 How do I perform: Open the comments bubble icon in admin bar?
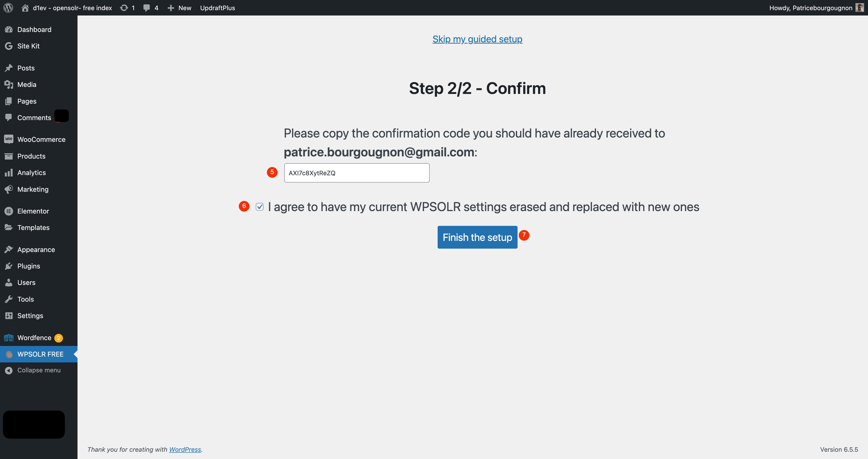tap(146, 8)
